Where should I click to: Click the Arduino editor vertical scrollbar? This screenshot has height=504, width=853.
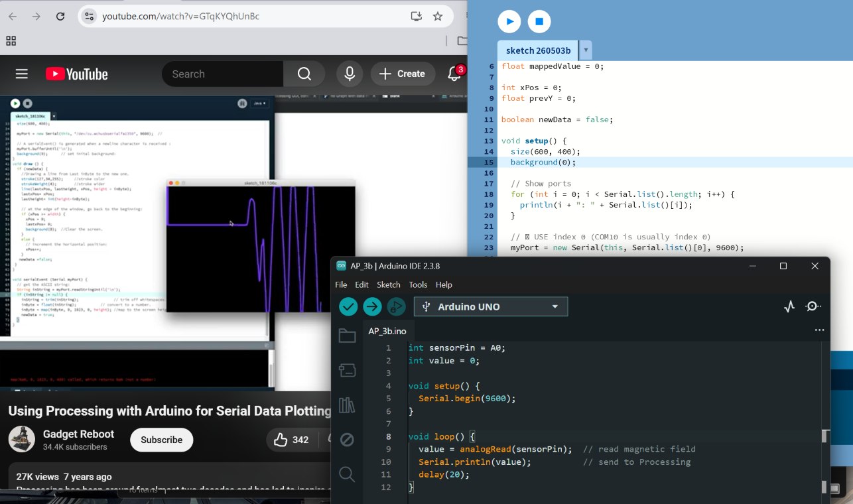824,436
